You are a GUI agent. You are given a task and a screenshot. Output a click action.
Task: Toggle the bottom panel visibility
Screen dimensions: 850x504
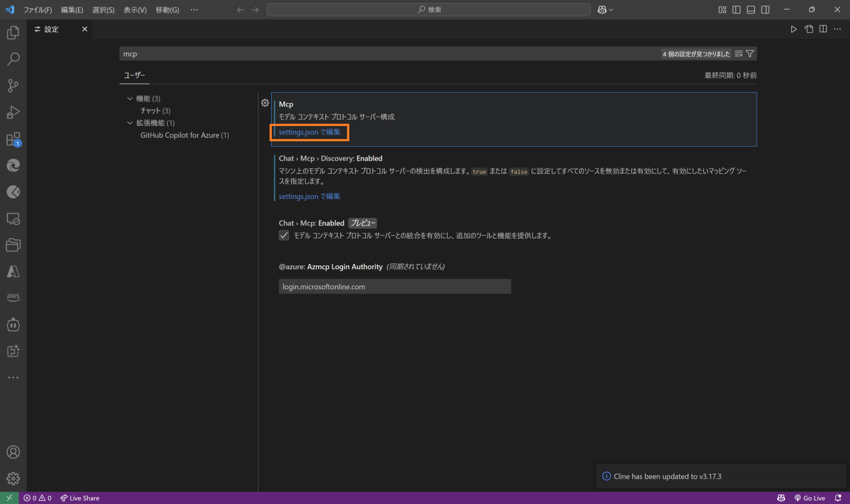tap(751, 9)
